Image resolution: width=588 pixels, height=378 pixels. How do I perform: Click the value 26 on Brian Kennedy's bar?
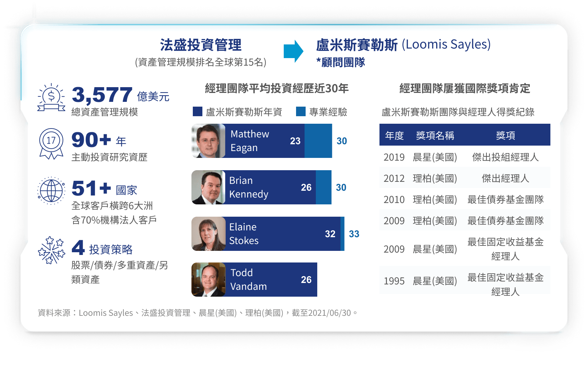[x=306, y=187]
